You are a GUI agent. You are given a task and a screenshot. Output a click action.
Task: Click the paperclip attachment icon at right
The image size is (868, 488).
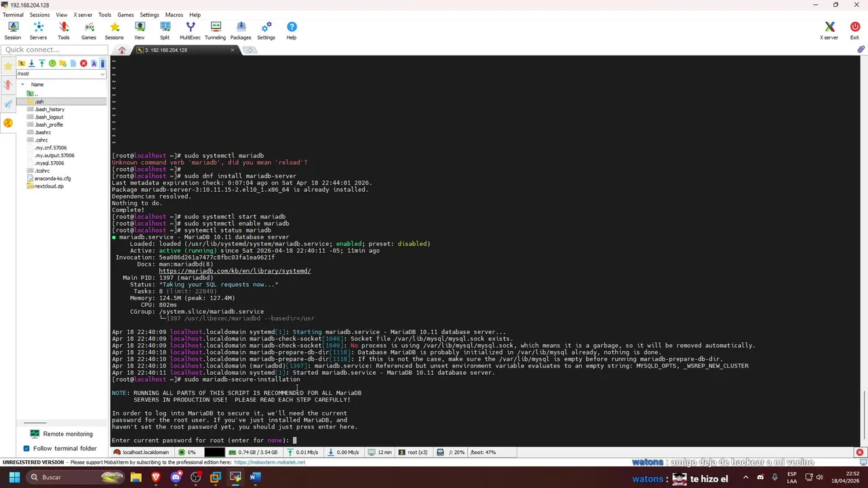(x=861, y=49)
